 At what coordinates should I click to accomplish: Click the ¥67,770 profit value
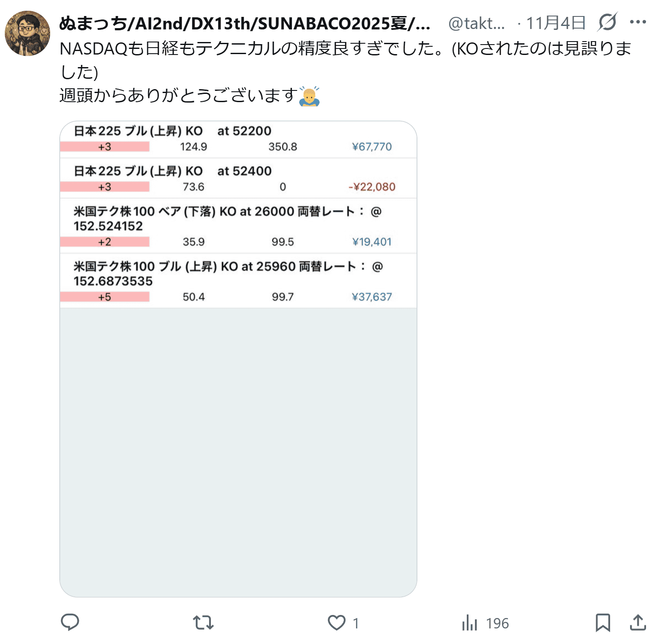(372, 147)
